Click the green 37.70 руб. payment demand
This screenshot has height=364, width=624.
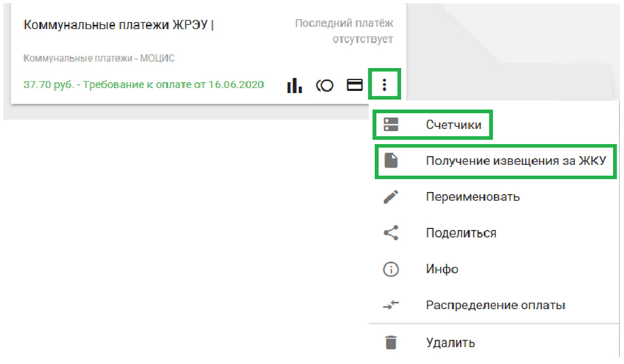pyautogui.click(x=143, y=86)
